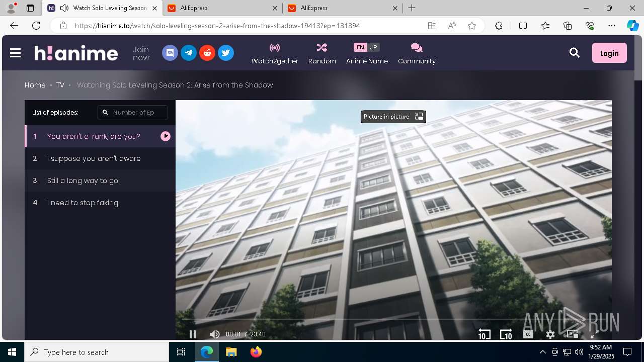The image size is (644, 362).
Task: View site information lock icon
Action: 63,26
